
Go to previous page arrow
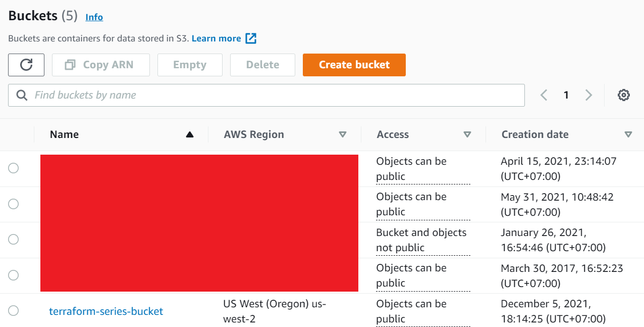click(x=544, y=95)
